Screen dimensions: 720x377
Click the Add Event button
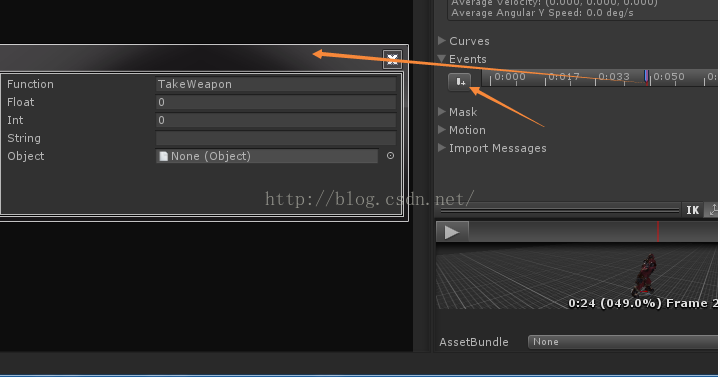[x=460, y=82]
